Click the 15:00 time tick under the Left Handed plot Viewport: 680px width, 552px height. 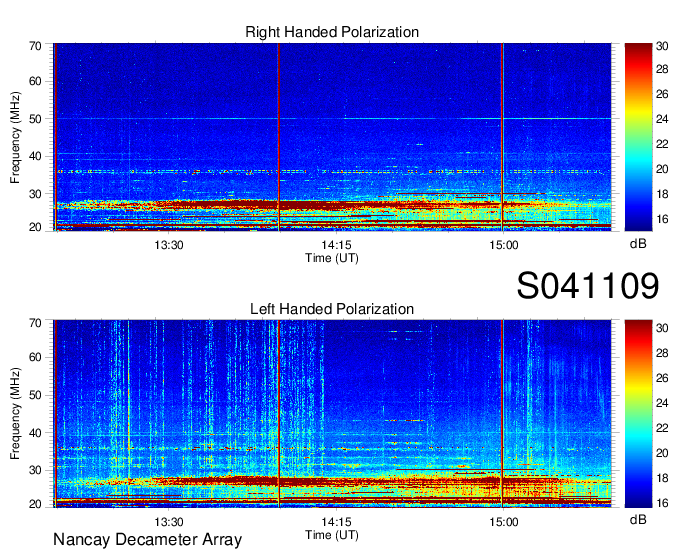coord(503,522)
